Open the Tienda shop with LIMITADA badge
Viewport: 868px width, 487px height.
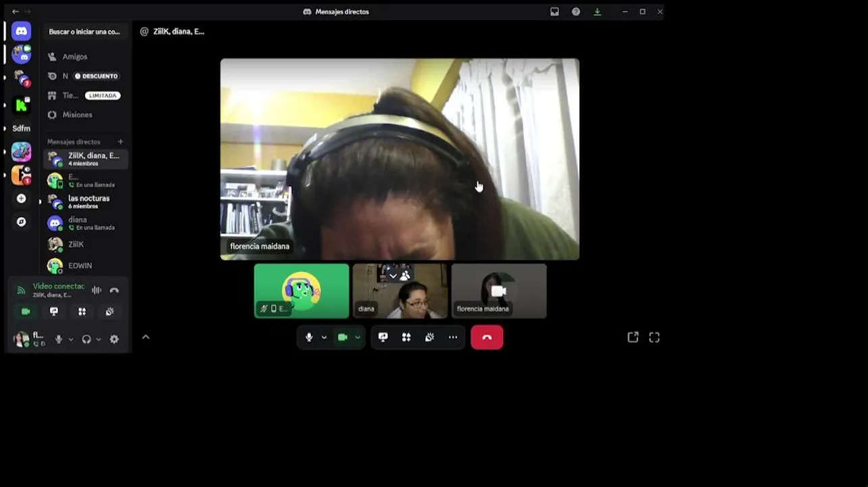click(x=85, y=95)
